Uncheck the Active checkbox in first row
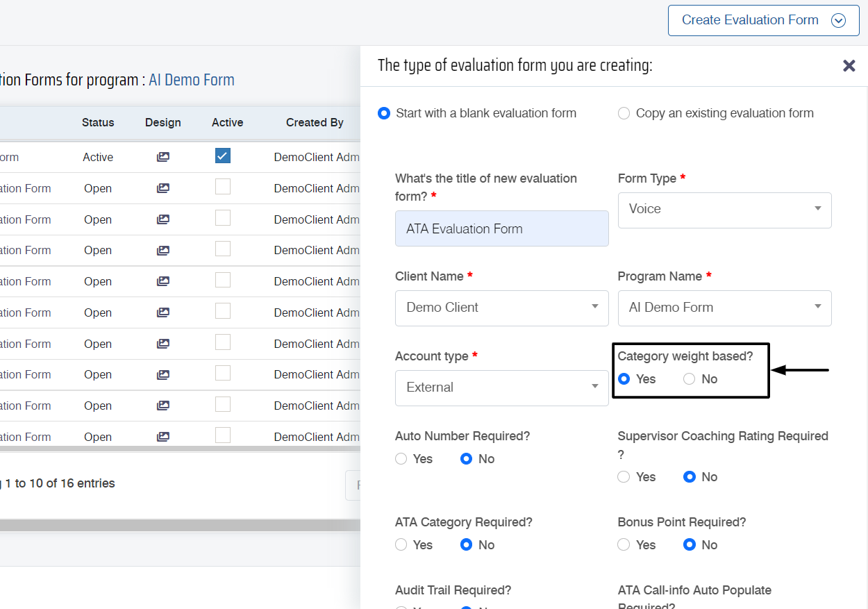This screenshot has height=609, width=868. click(x=222, y=156)
